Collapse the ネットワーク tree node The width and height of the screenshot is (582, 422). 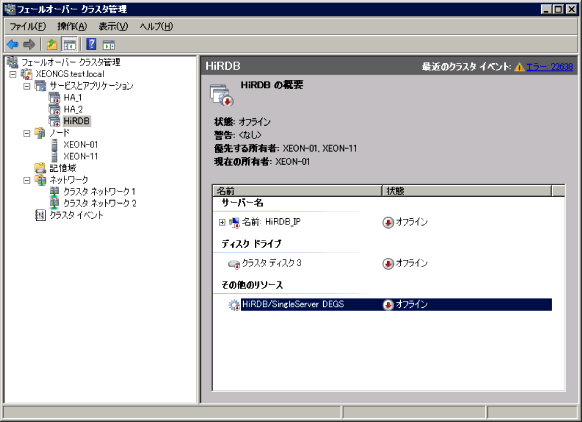27,180
